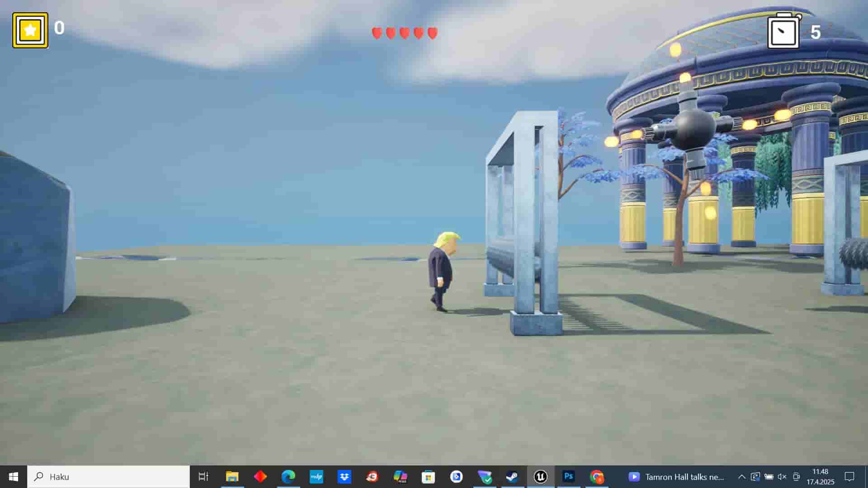Open the notification action center
This screenshot has height=488, width=868.
(x=849, y=476)
